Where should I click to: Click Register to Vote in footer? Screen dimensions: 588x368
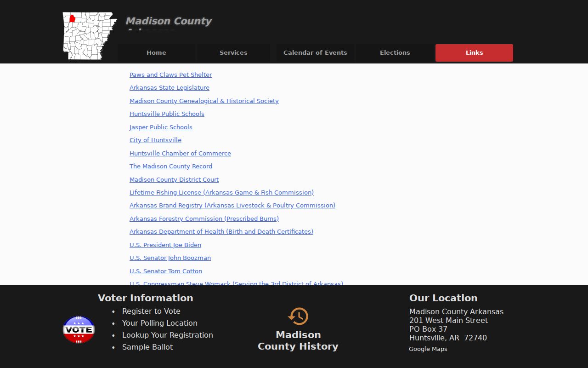tap(151, 311)
